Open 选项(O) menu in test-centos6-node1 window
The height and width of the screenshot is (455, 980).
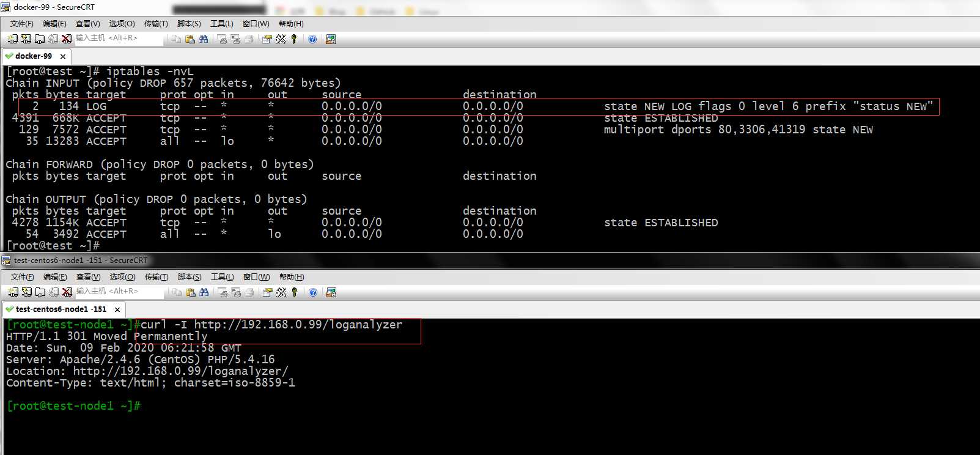coord(122,277)
